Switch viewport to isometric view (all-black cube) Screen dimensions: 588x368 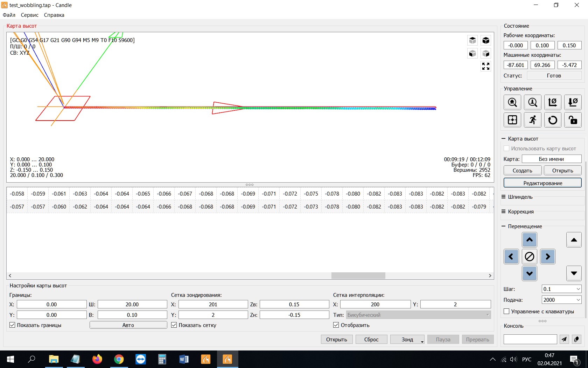click(x=486, y=40)
